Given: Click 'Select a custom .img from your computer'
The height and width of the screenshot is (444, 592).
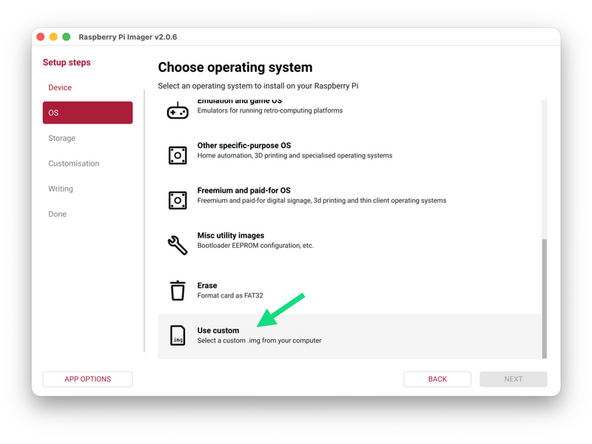Looking at the screenshot, I should pos(259,341).
